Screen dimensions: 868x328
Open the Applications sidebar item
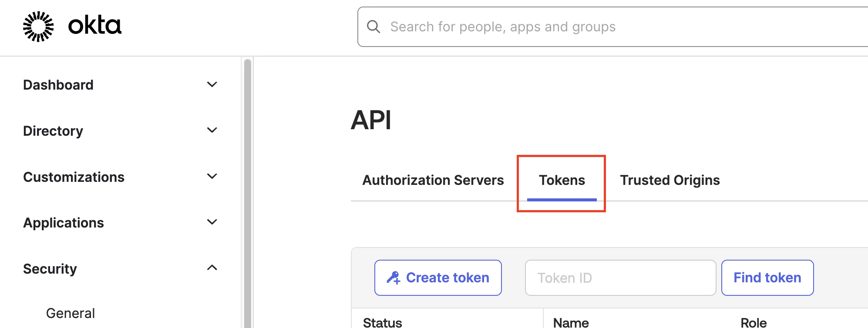tap(64, 223)
